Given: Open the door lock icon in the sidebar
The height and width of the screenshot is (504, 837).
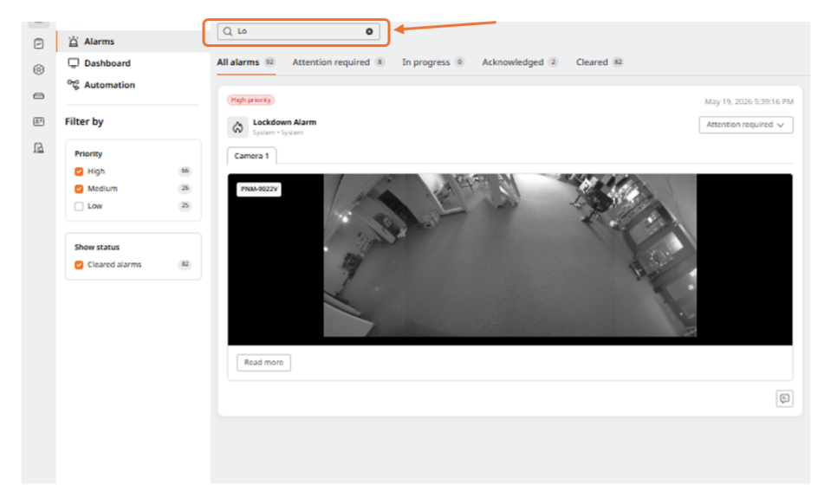Looking at the screenshot, I should [x=38, y=148].
